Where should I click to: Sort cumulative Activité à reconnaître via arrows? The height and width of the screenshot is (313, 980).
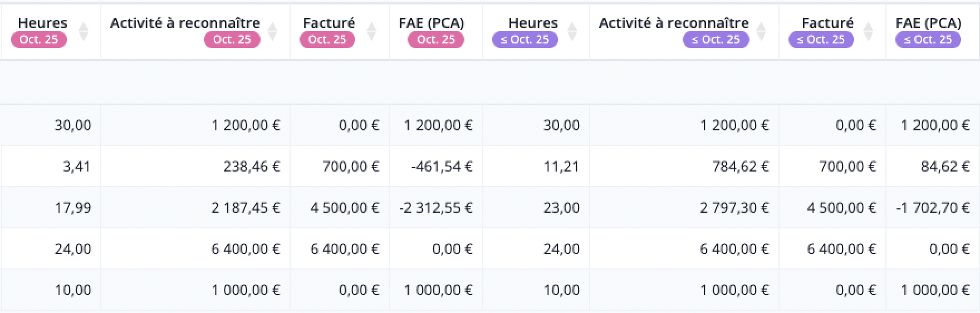tap(761, 32)
